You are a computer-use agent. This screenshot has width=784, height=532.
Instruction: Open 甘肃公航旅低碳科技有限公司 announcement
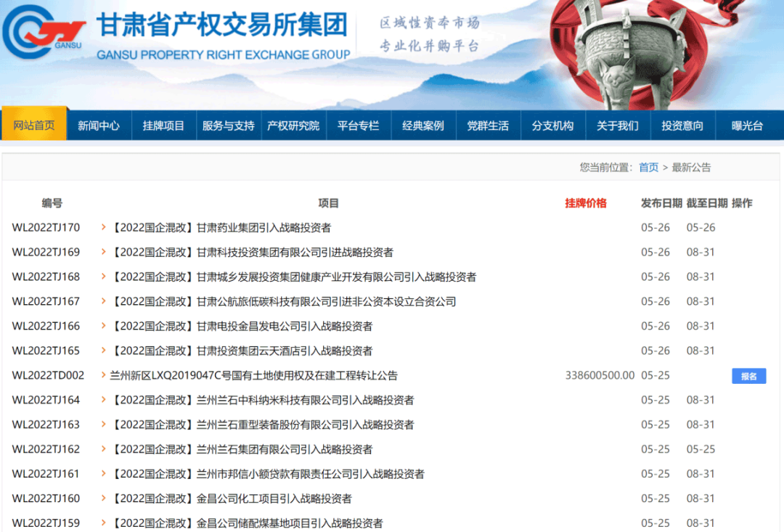click(283, 301)
